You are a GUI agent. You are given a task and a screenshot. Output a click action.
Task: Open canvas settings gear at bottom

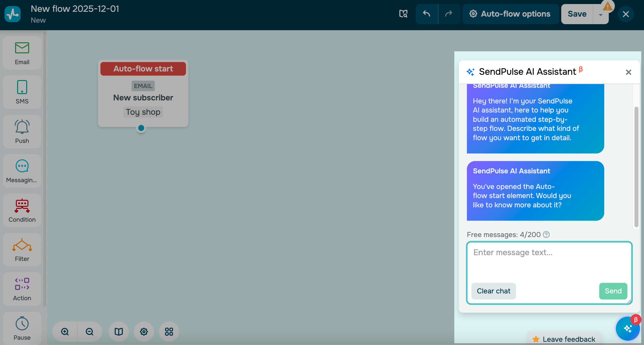(144, 332)
